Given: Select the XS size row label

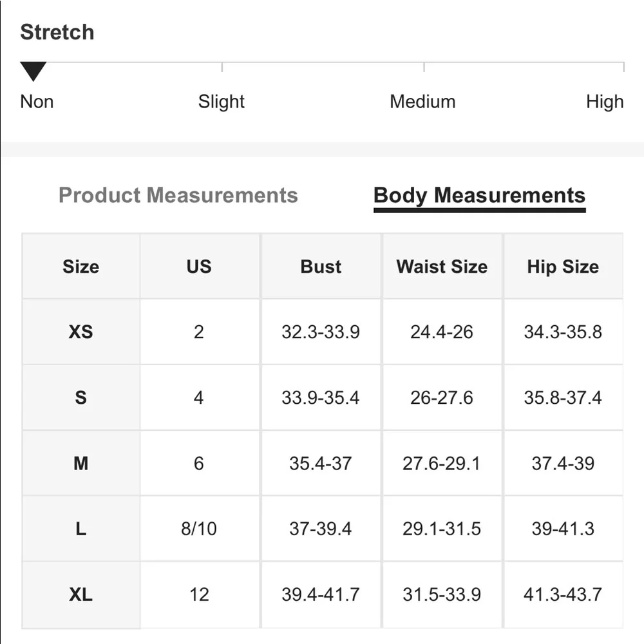Looking at the screenshot, I should [x=80, y=332].
